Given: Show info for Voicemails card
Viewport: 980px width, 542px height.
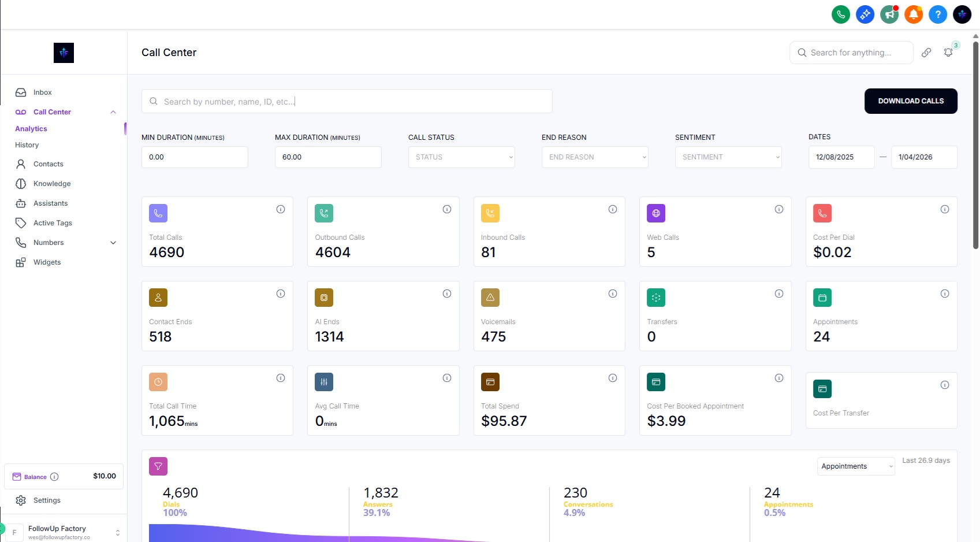Looking at the screenshot, I should (613, 294).
